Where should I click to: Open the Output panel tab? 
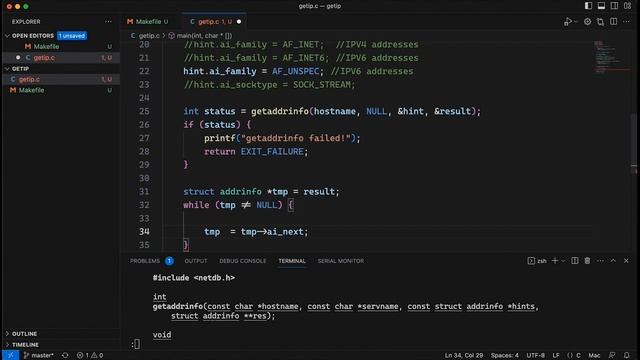pyautogui.click(x=196, y=261)
